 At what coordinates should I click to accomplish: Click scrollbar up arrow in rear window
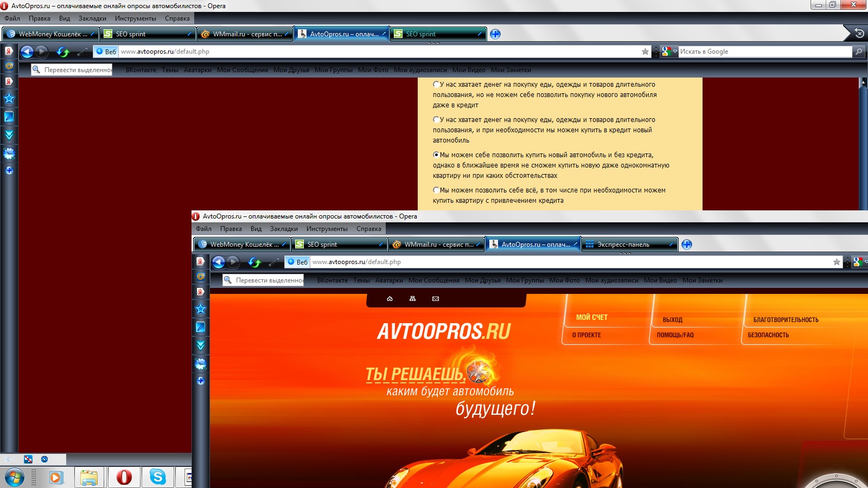pyautogui.click(x=864, y=82)
